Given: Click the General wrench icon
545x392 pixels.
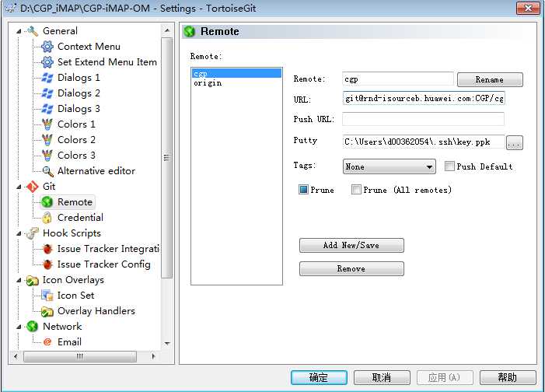Looking at the screenshot, I should tap(33, 31).
